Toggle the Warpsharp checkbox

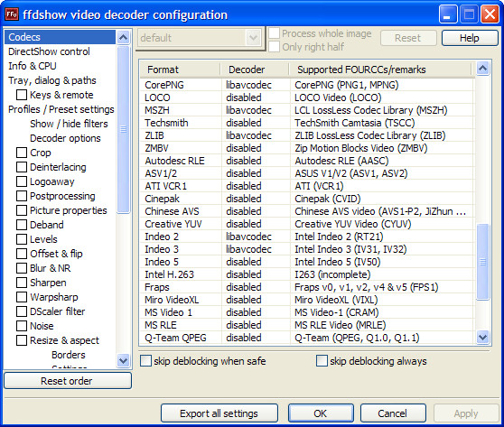point(22,297)
